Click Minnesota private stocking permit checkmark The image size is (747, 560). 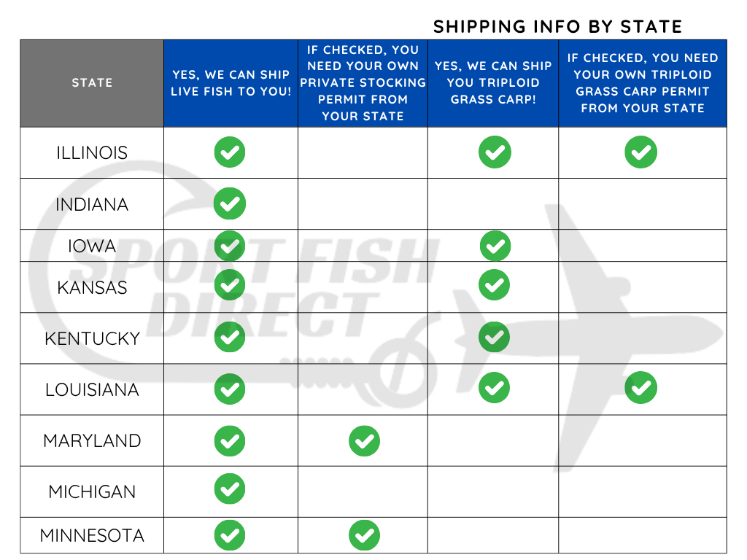coord(364,535)
